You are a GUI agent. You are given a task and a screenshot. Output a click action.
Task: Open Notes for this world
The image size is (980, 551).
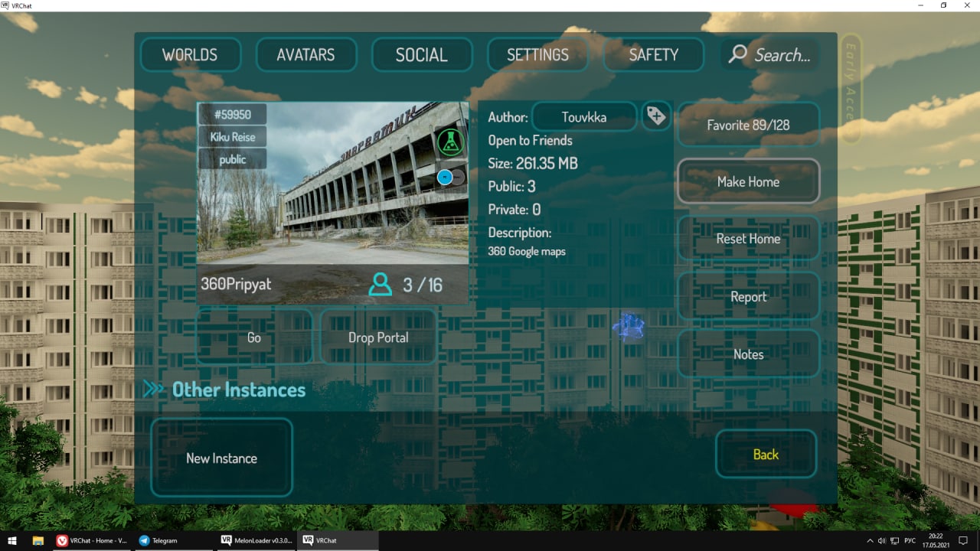[748, 354]
